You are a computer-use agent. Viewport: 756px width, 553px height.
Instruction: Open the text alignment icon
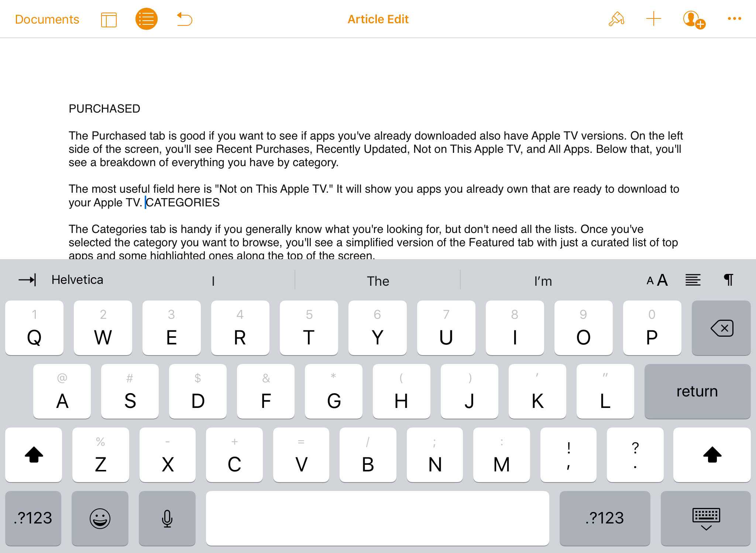point(693,280)
